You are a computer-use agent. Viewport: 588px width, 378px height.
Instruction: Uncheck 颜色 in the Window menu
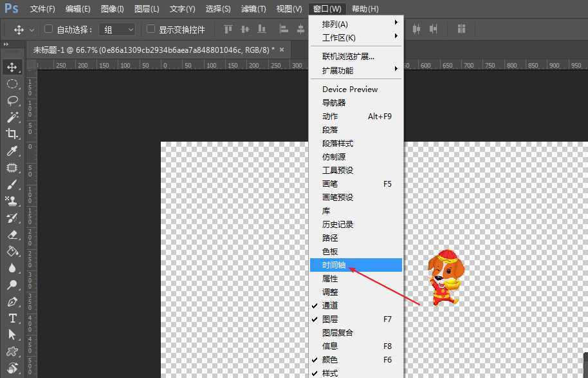click(330, 360)
